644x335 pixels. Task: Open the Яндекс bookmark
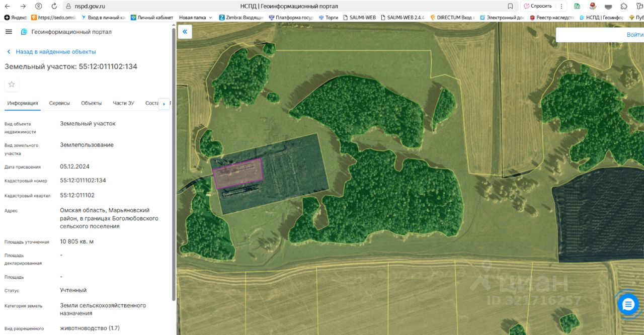click(x=16, y=17)
